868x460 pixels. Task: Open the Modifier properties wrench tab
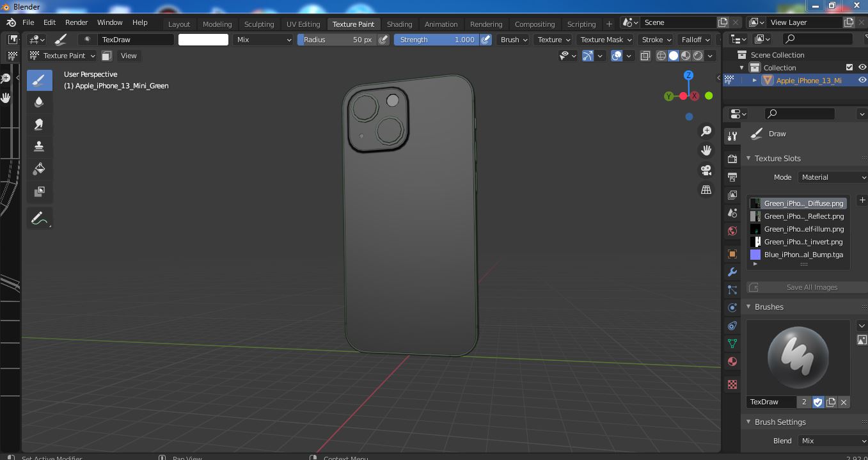tap(732, 272)
